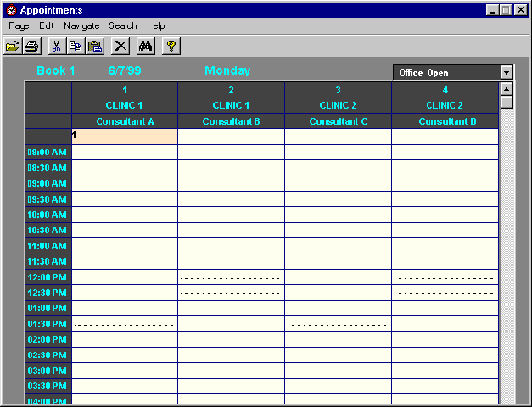Click the highlighted first cell under Consultant A
The height and width of the screenshot is (407, 532).
point(125,136)
